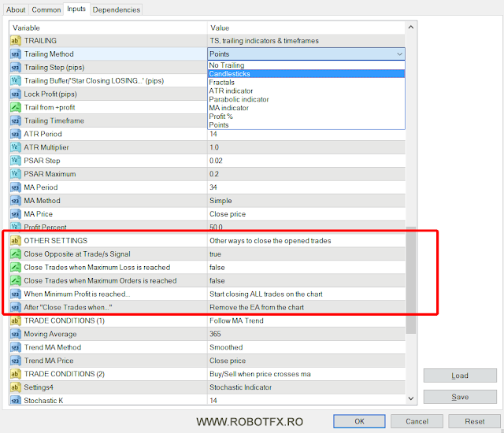Toggle Close Opposite at Trade/s Signal true value
Viewport: 504px width, 433px height.
click(x=215, y=254)
